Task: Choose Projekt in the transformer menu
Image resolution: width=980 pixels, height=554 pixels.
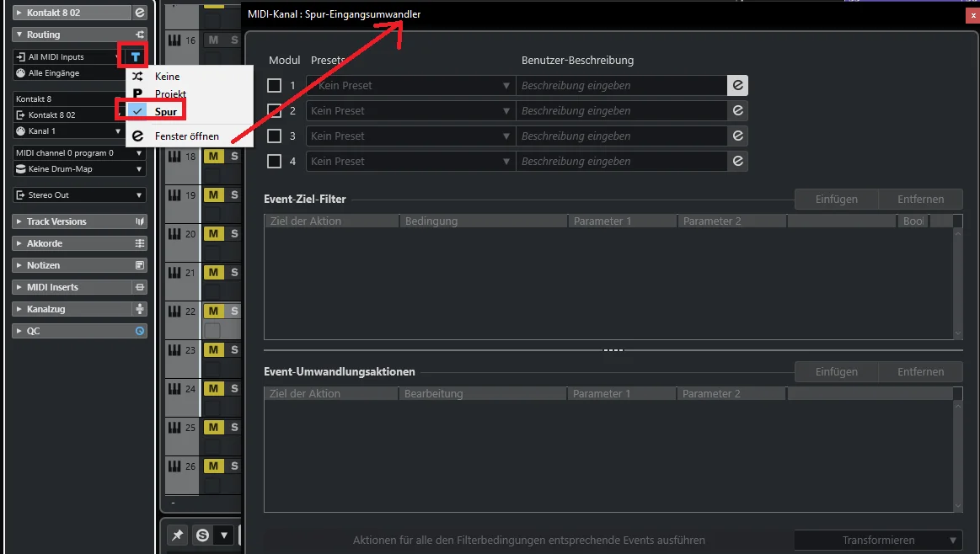Action: click(x=190, y=93)
